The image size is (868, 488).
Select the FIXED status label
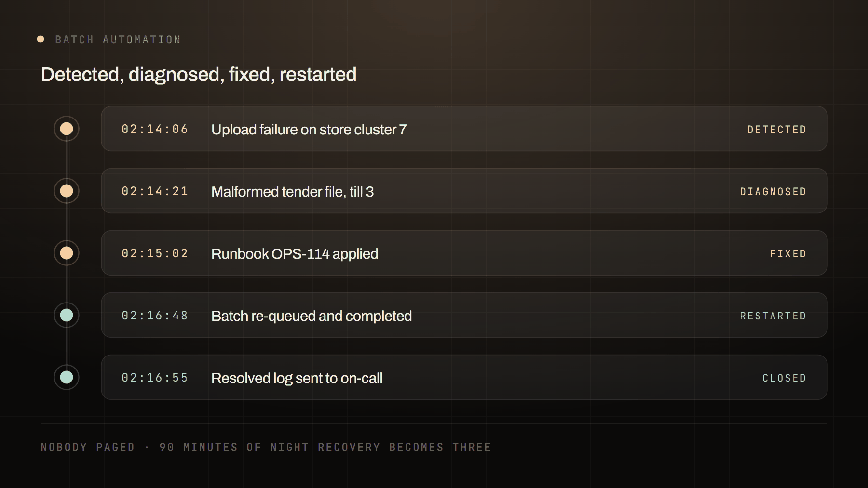[x=788, y=254]
